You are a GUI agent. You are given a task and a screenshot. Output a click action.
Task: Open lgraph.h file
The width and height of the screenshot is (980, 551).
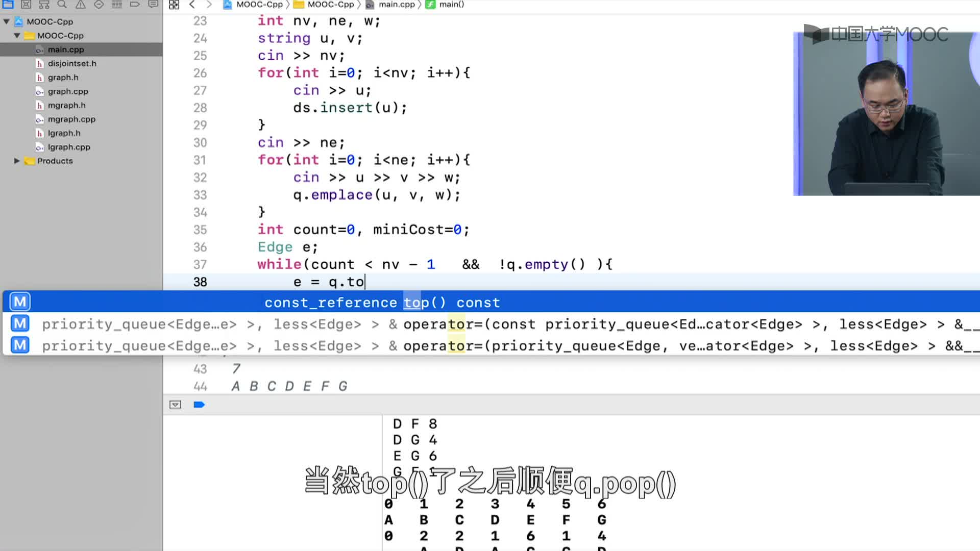pos(64,133)
